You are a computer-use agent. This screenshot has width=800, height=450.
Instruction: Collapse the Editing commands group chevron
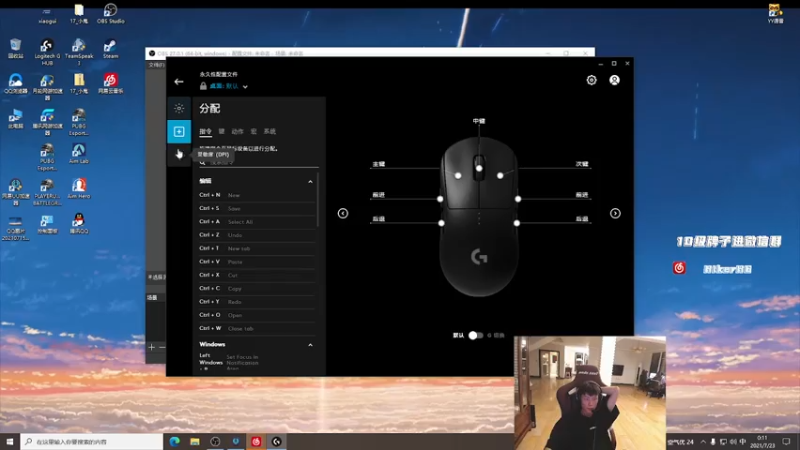(310, 182)
